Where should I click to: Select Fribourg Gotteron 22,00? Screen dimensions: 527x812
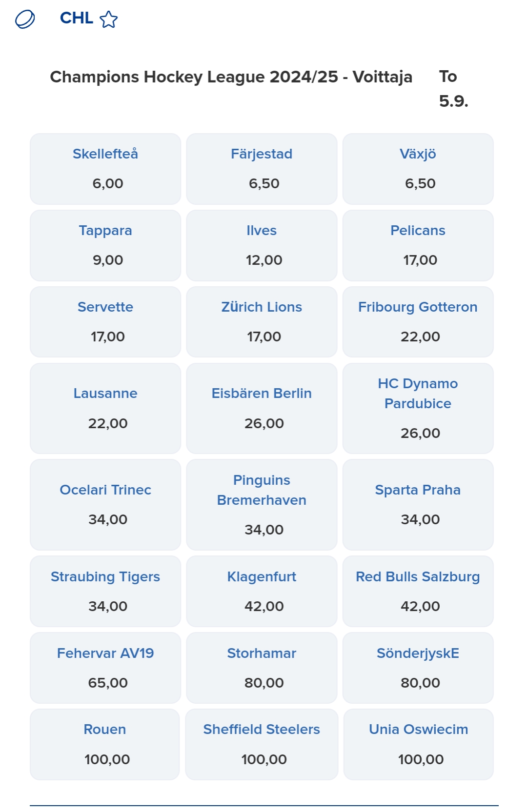[x=418, y=322]
